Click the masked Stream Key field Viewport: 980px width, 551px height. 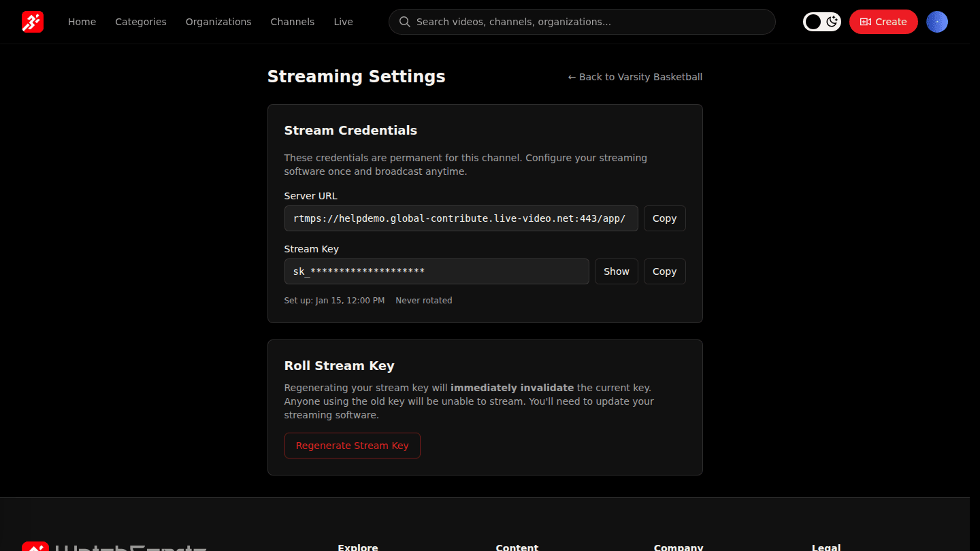[x=437, y=271]
